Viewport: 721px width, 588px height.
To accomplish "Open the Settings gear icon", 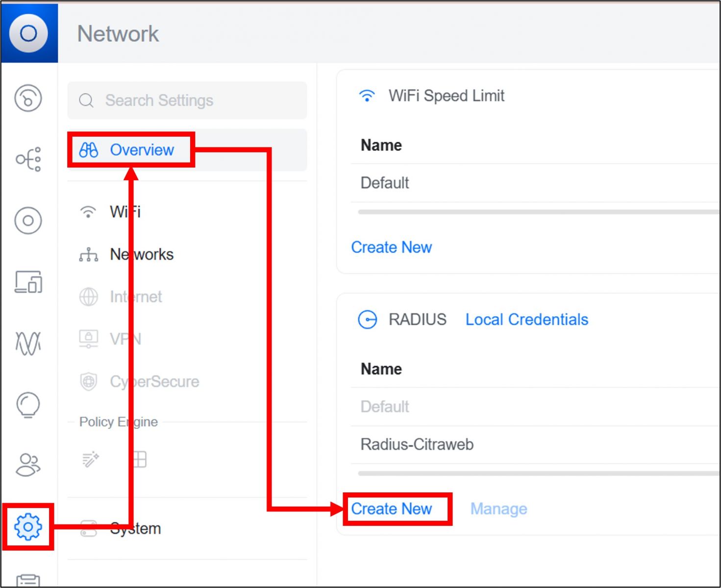I will pos(28,527).
